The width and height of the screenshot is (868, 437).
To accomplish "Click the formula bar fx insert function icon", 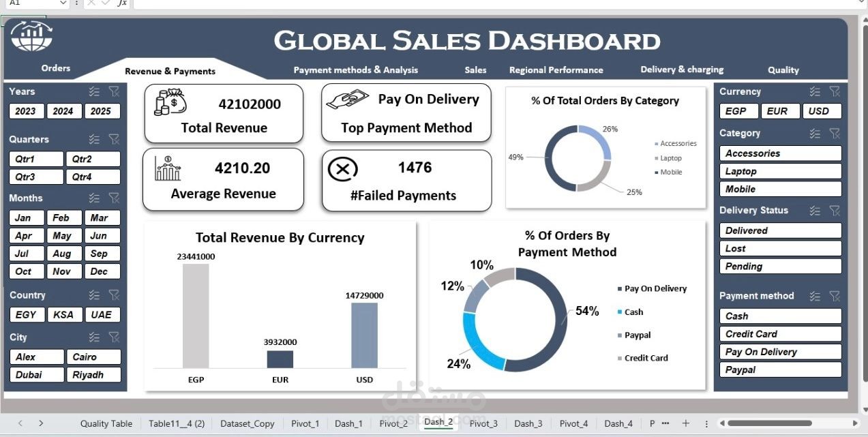I will coord(122,3).
